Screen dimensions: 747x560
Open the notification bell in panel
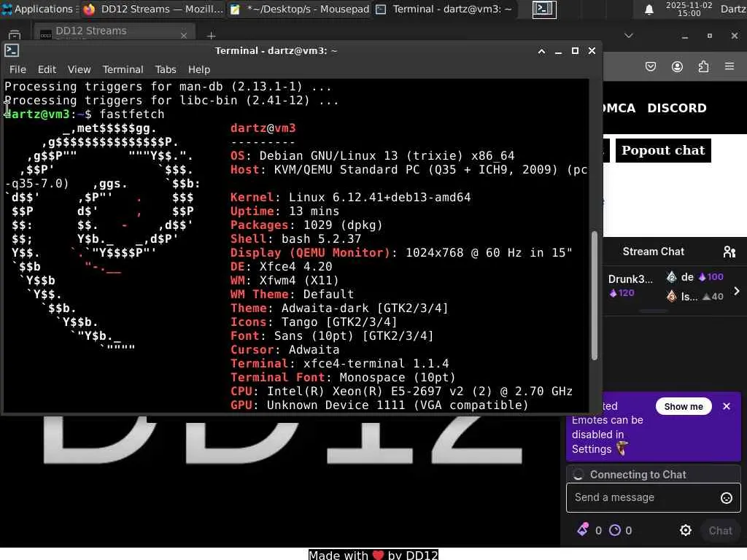tap(649, 9)
